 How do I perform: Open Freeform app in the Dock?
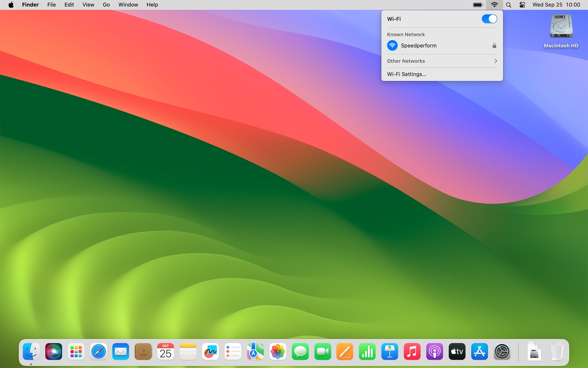pyautogui.click(x=210, y=352)
